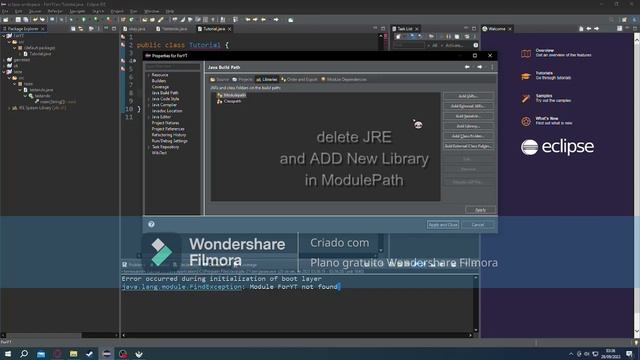The width and height of the screenshot is (640, 360).
Task: Click the Eclipse icon in the Windows taskbar
Action: 107,353
